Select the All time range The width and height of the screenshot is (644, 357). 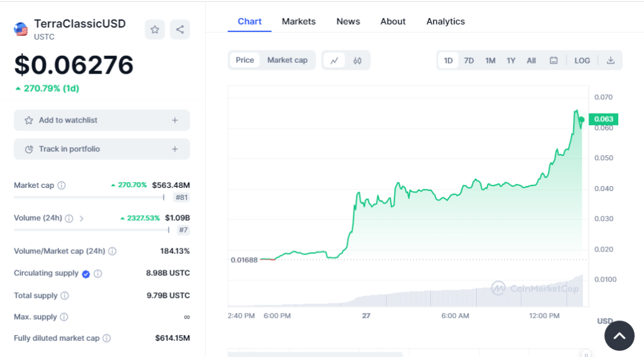tap(531, 60)
